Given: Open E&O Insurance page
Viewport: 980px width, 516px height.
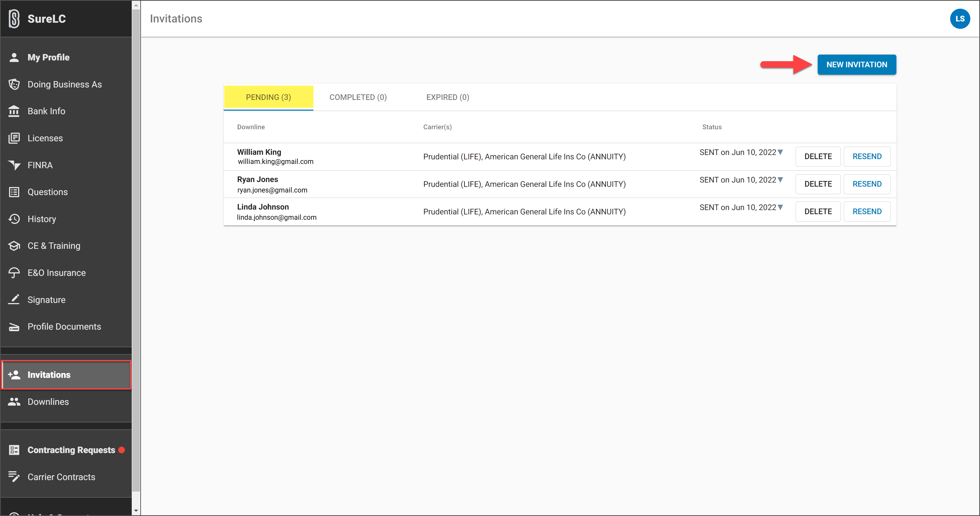Looking at the screenshot, I should click(66, 273).
